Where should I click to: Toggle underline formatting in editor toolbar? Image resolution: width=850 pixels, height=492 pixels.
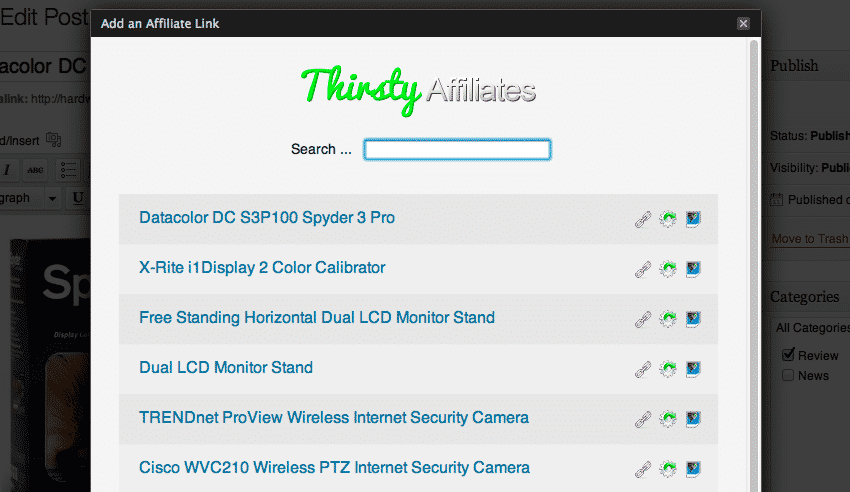78,198
